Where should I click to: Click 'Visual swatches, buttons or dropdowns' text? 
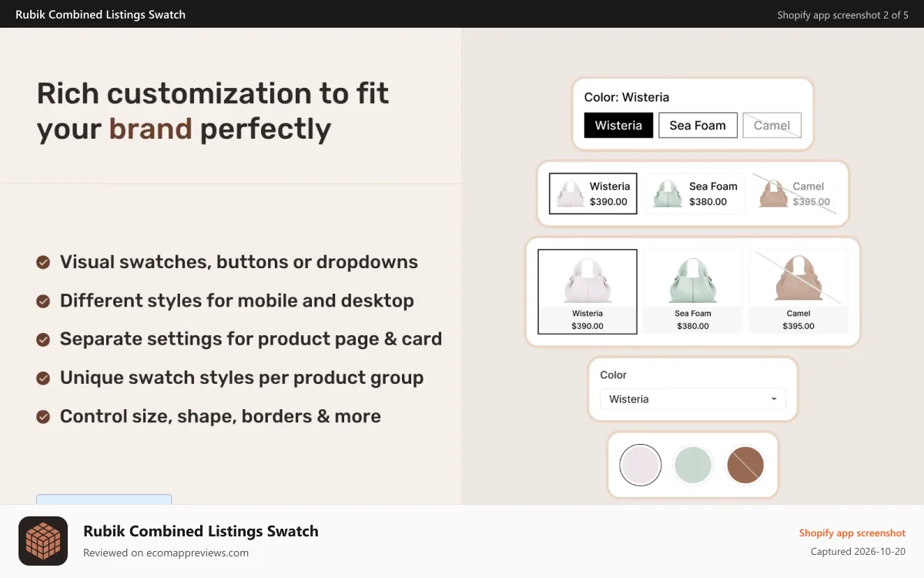click(239, 262)
